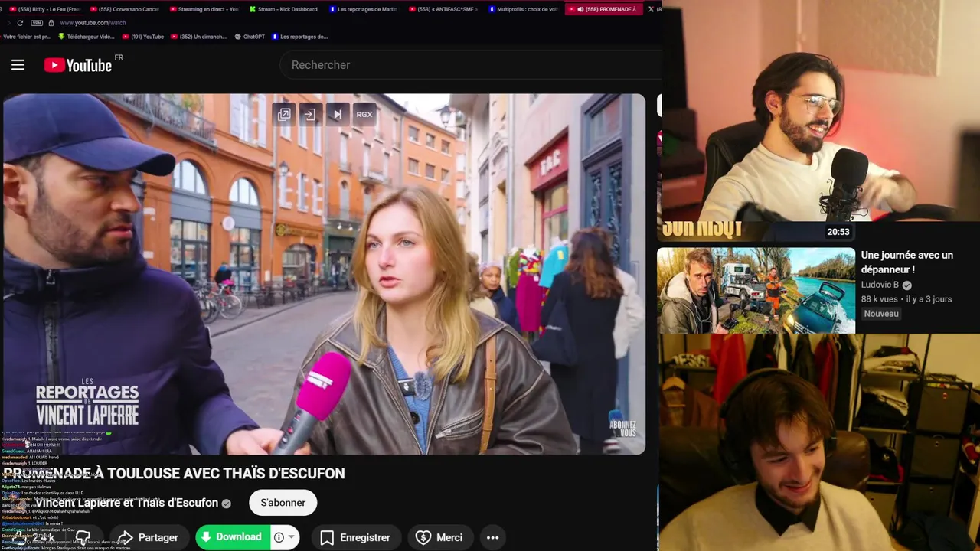This screenshot has width=980, height=551.
Task: Switch to Les reportages de Martin tab
Action: [364, 9]
